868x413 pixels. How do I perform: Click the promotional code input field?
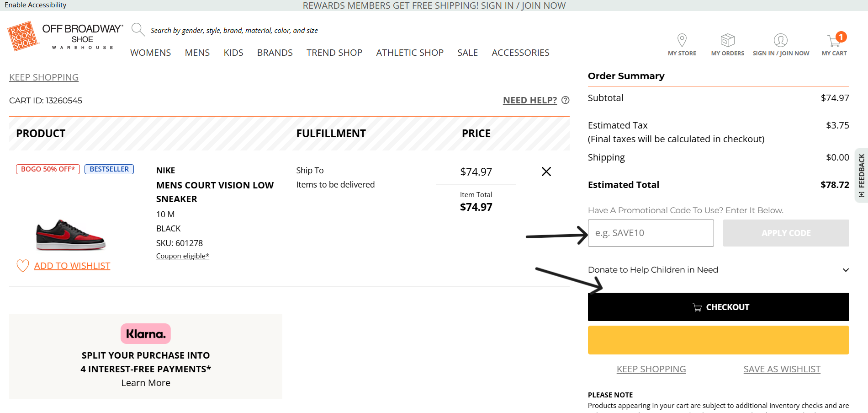click(651, 233)
